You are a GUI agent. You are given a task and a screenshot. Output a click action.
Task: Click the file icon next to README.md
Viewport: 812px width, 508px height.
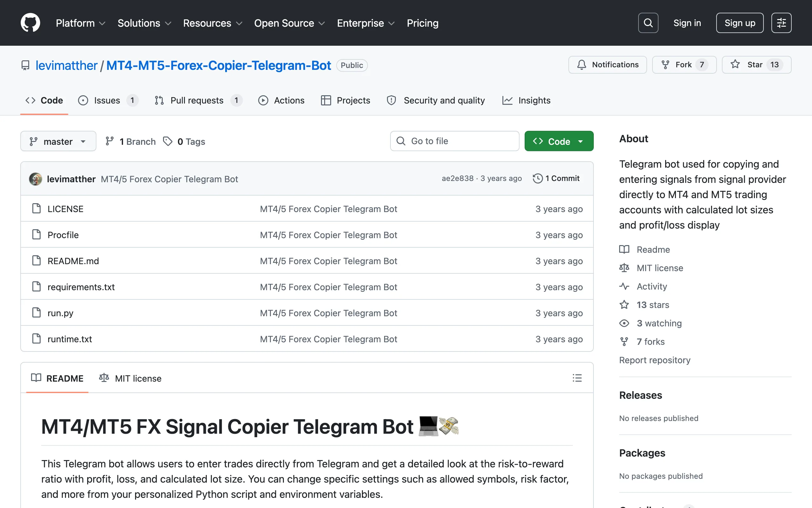pyautogui.click(x=36, y=260)
